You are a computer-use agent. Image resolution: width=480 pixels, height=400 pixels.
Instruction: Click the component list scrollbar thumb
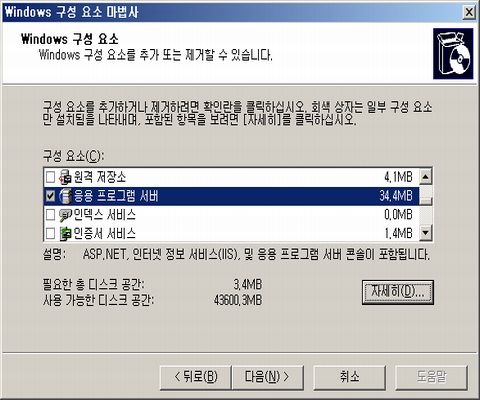(x=425, y=195)
